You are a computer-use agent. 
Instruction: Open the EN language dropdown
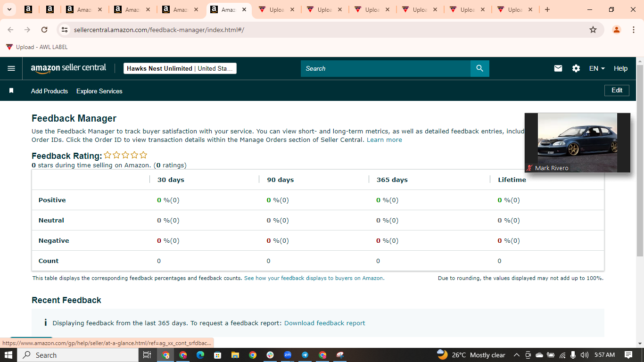click(597, 68)
